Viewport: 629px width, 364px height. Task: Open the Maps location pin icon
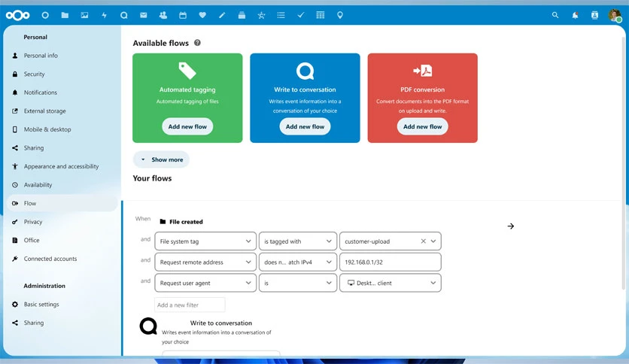pos(340,15)
